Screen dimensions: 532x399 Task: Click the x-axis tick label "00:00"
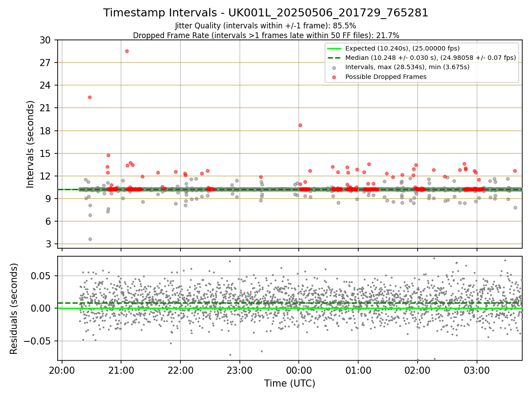click(x=299, y=371)
